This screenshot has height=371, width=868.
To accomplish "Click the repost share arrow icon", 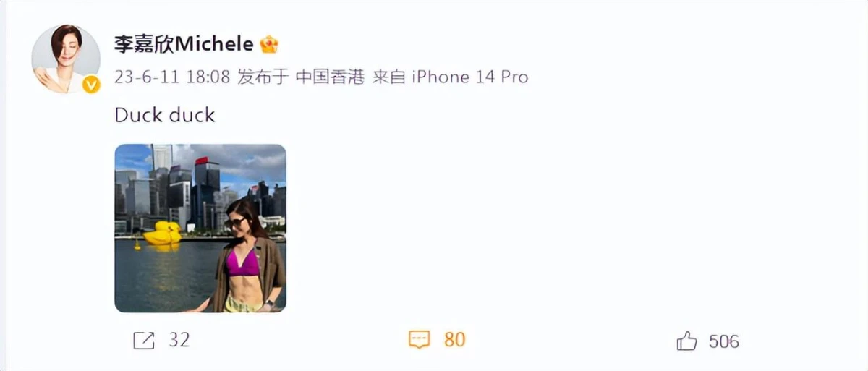I will tap(144, 340).
